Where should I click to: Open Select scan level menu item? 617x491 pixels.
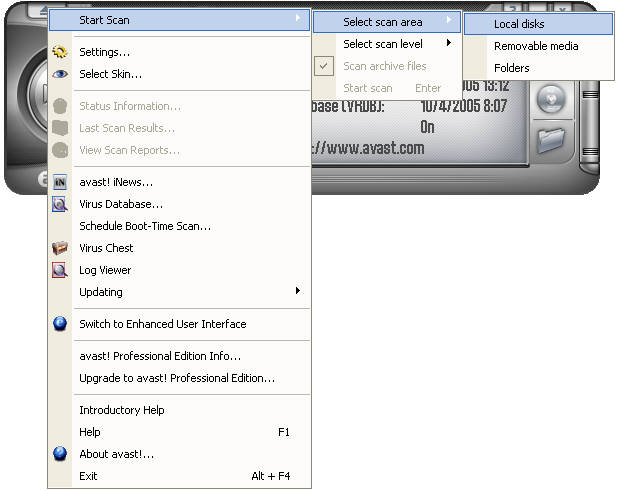[x=386, y=44]
